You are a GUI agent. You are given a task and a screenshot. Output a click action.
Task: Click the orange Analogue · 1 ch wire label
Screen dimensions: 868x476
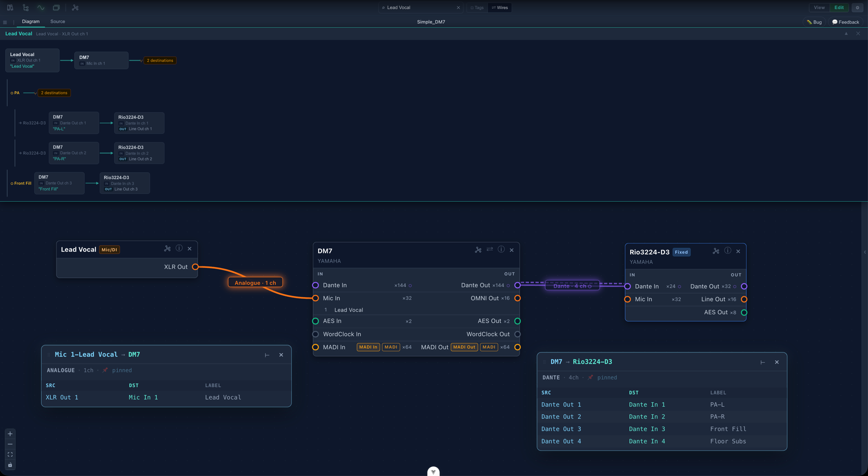click(255, 282)
